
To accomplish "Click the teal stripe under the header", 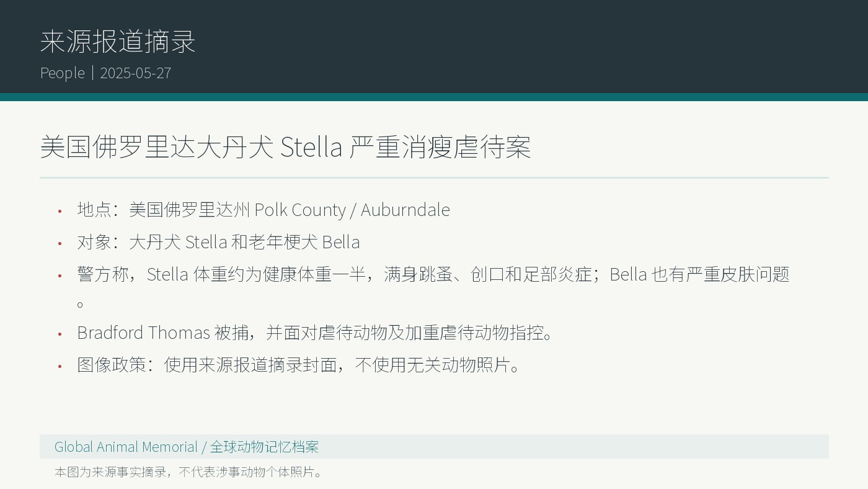I will tap(434, 97).
